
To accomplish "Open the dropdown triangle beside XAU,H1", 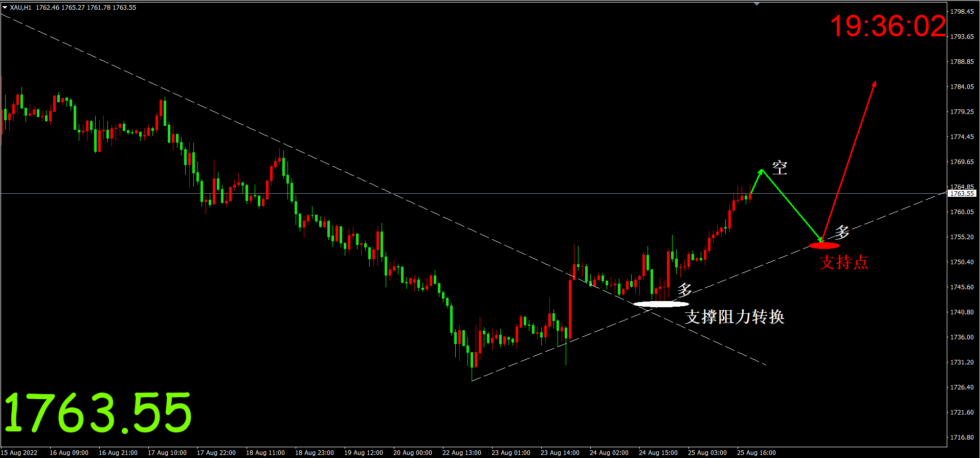I will (5, 8).
